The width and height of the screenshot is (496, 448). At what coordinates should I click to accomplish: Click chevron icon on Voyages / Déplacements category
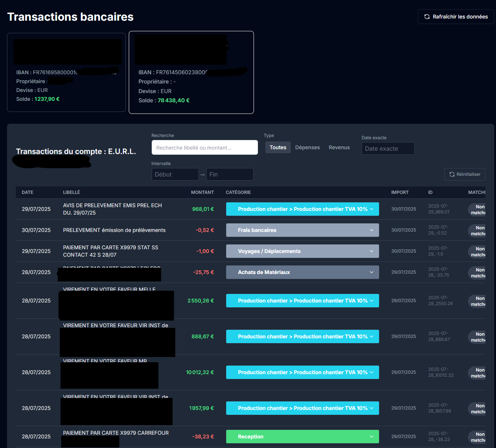(x=371, y=251)
